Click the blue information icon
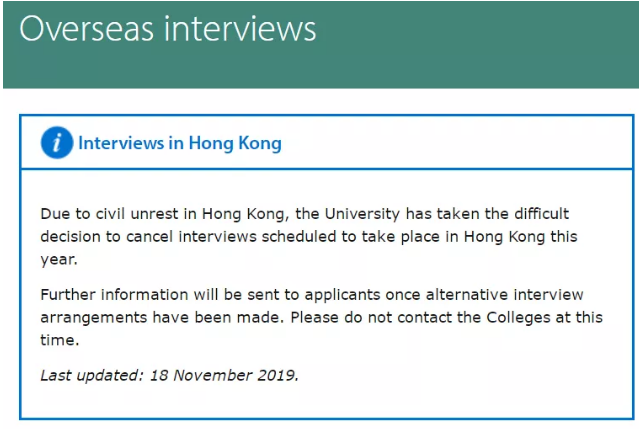Viewport: 639px width, 429px height. point(57,143)
